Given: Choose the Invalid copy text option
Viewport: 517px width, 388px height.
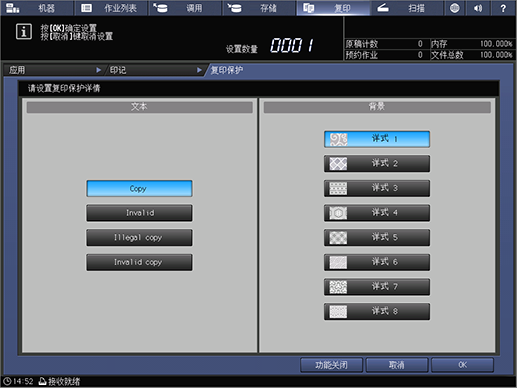Looking at the screenshot, I should pos(139,262).
